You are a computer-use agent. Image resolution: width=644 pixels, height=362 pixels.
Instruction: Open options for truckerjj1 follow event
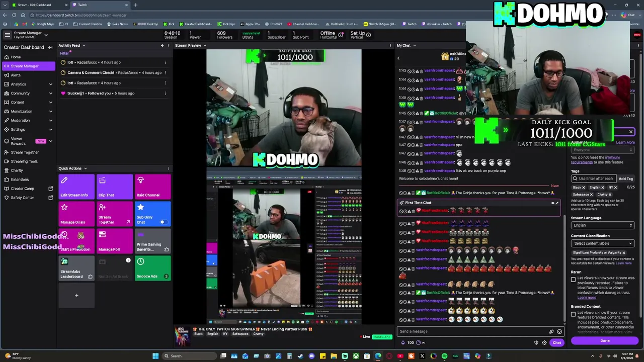pos(166,94)
